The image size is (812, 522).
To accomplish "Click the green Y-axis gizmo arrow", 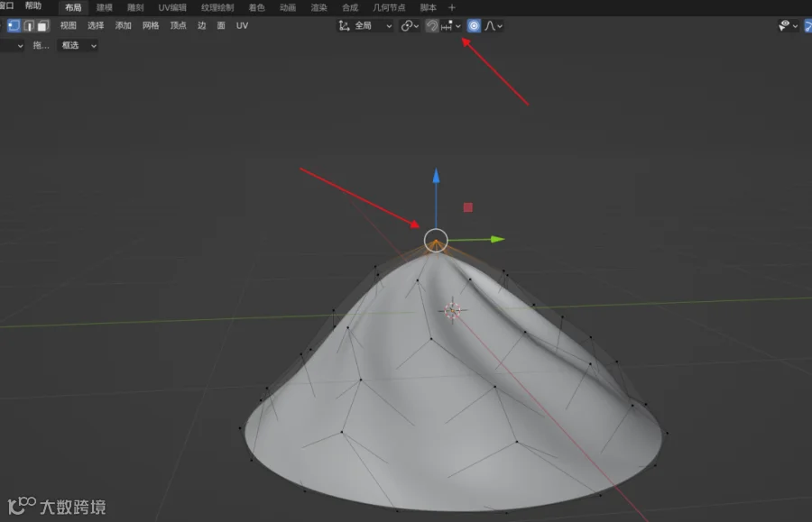I will click(x=497, y=239).
